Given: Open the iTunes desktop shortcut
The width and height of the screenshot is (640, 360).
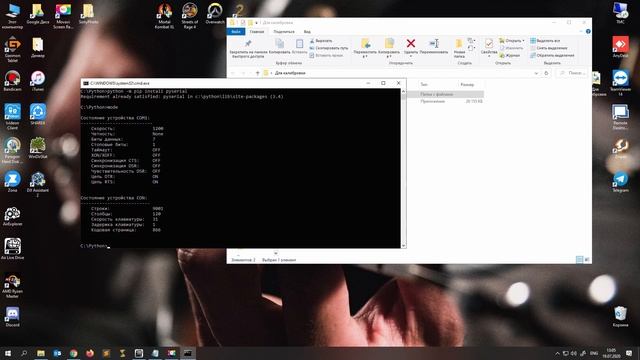Looking at the screenshot, I should (x=38, y=81).
